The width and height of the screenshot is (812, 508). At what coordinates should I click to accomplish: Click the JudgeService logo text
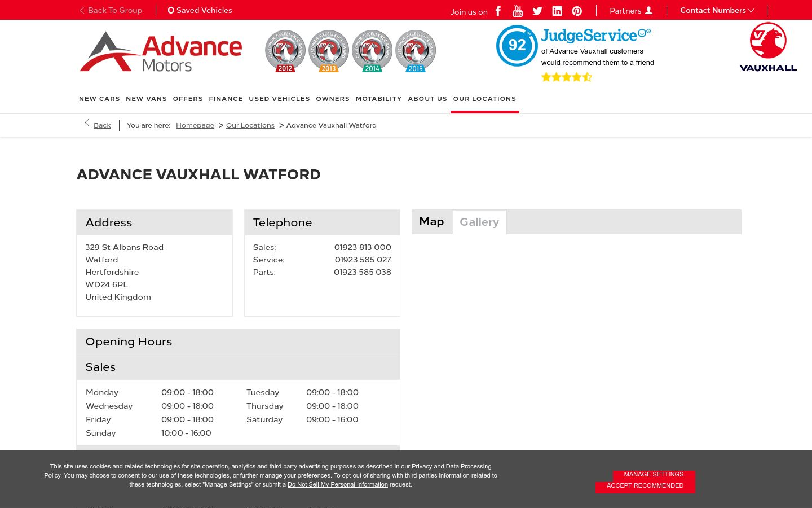(x=595, y=35)
